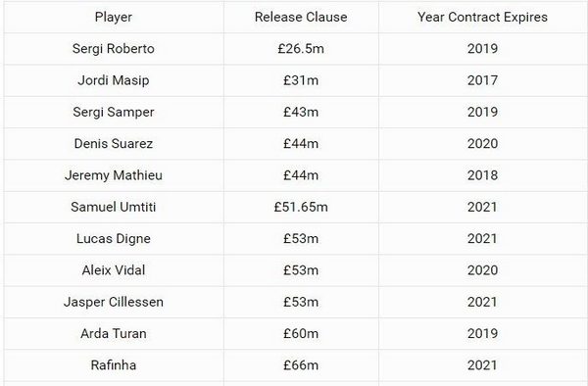Image resolution: width=588 pixels, height=386 pixels.
Task: Select the 2017 contract expiry cell
Action: [x=482, y=80]
